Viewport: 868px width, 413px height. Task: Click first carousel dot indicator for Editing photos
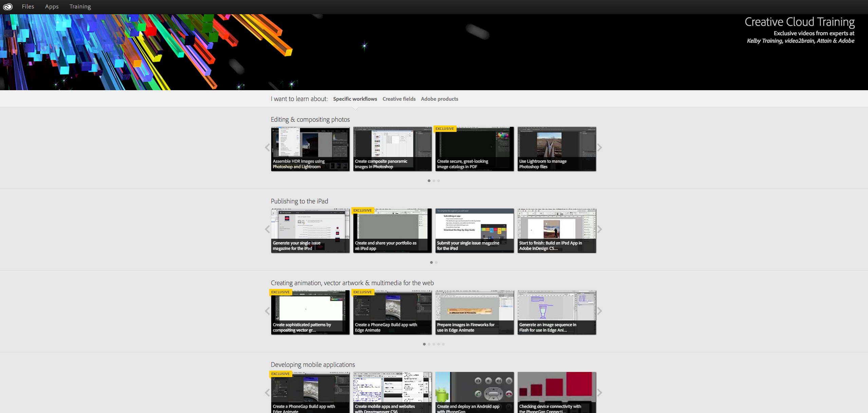[429, 181]
